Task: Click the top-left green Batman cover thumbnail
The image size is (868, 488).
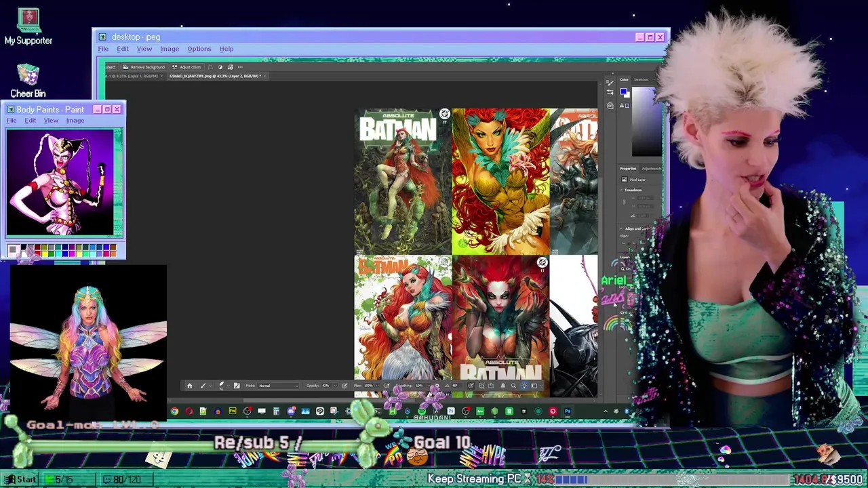Action: tap(403, 181)
